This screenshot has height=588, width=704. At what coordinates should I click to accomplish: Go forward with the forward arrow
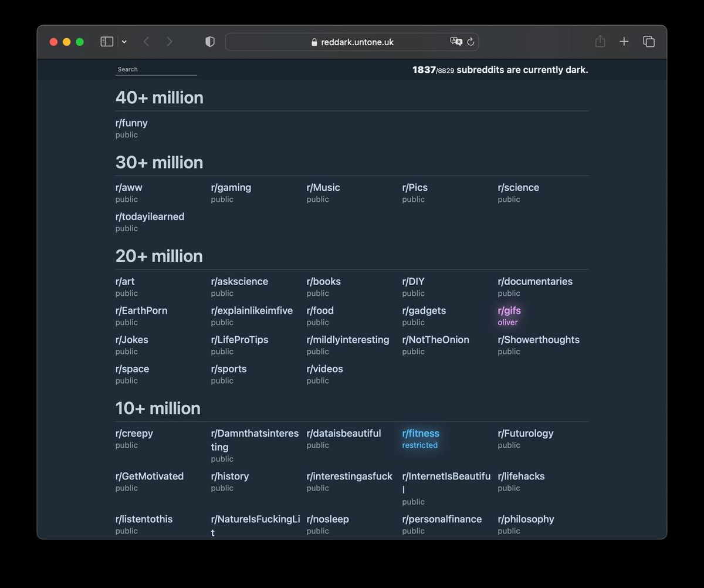click(170, 42)
